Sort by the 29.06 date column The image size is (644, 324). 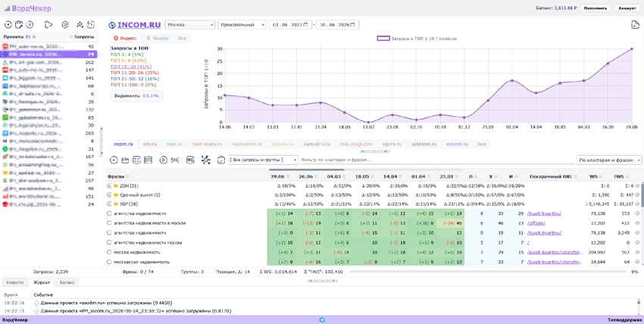(x=280, y=176)
